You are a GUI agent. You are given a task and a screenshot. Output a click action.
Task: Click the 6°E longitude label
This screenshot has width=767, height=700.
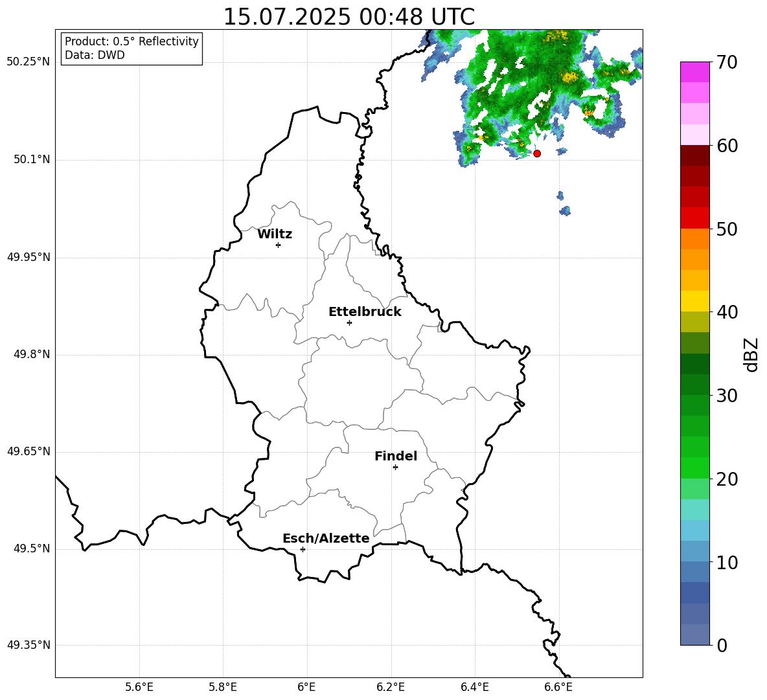click(x=306, y=688)
